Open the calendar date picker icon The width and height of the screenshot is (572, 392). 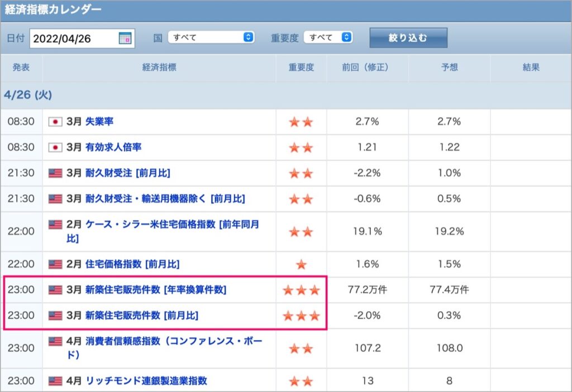point(125,38)
